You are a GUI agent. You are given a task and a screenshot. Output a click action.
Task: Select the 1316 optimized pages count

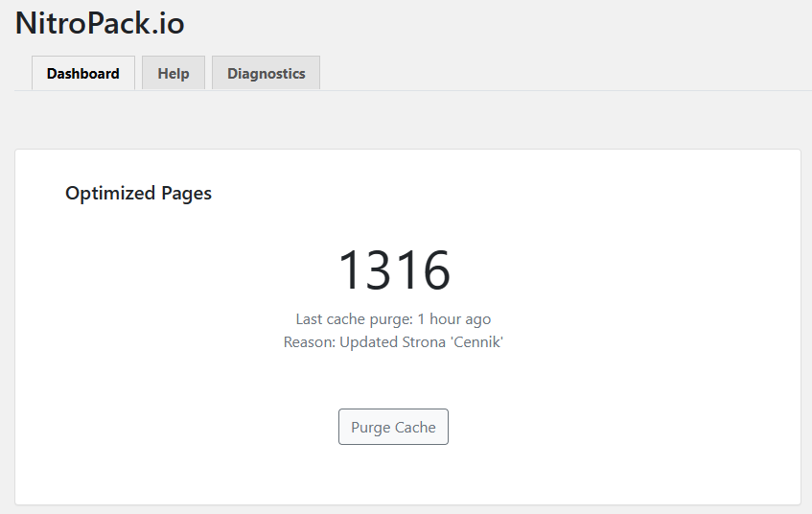coord(394,270)
